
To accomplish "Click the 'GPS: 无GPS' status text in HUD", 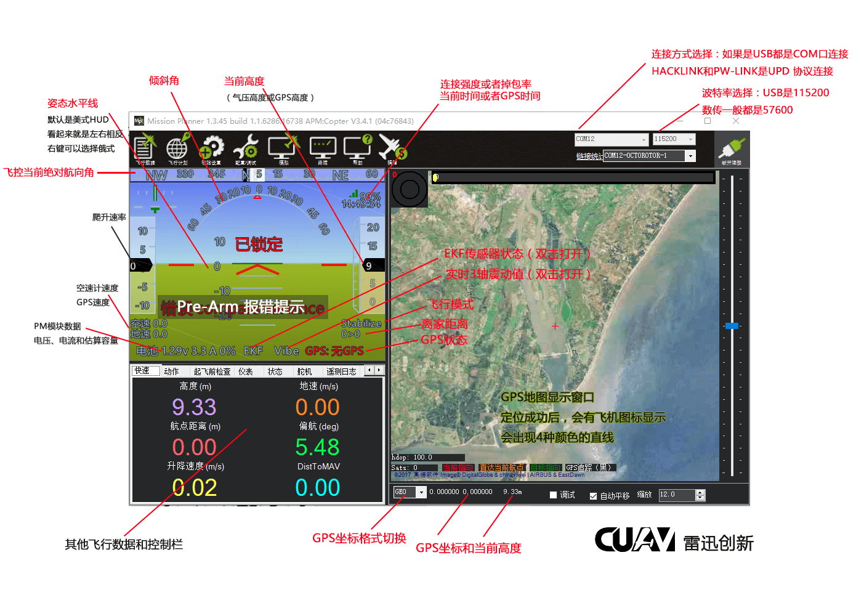I will tap(334, 351).
